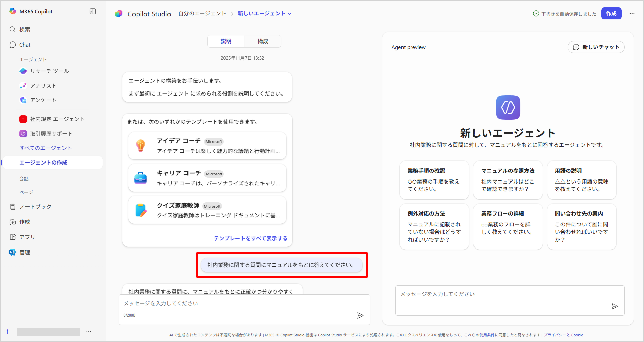Click the 業務手順の確認 suggestion card
Image resolution: width=644 pixels, height=342 pixels.
(x=434, y=180)
